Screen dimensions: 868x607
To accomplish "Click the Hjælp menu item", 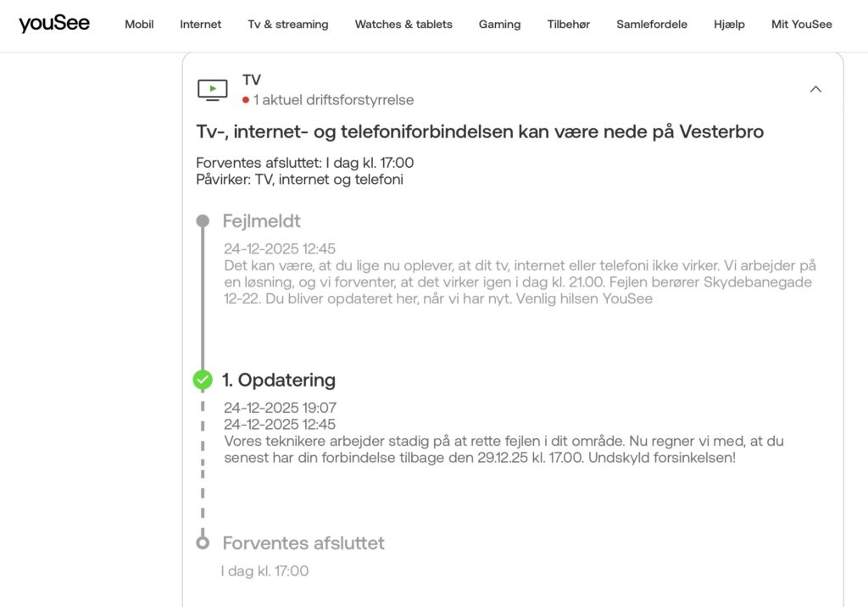I will pyautogui.click(x=729, y=25).
